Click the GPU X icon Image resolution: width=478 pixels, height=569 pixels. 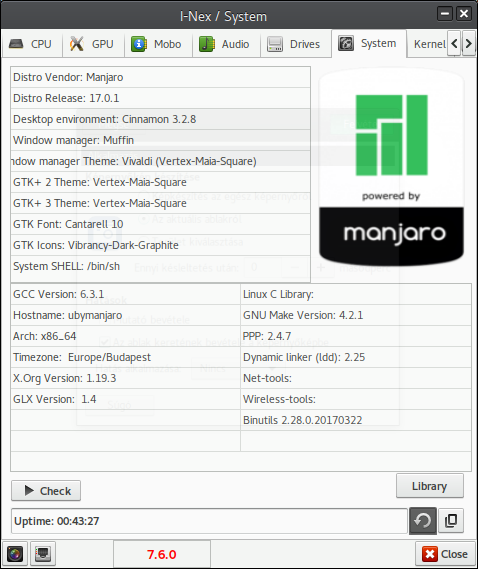coord(77,44)
